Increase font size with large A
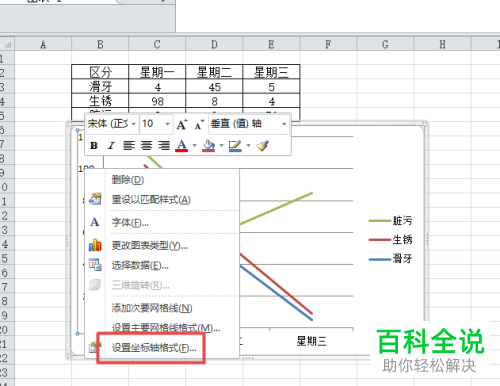This screenshot has width=500, height=386. pyautogui.click(x=182, y=124)
